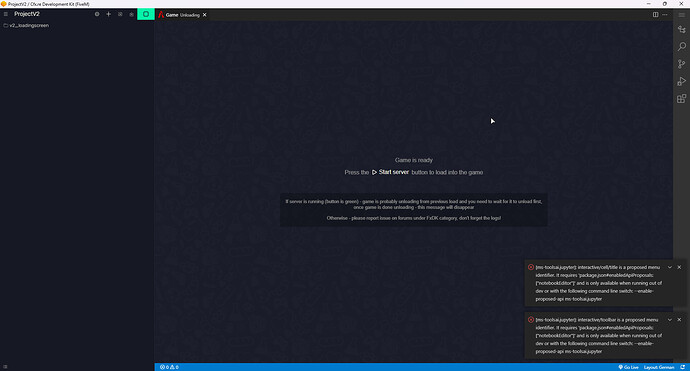The height and width of the screenshot is (371, 690).
Task: Collapse the second interactive/toolbar notification
Action: (670, 320)
